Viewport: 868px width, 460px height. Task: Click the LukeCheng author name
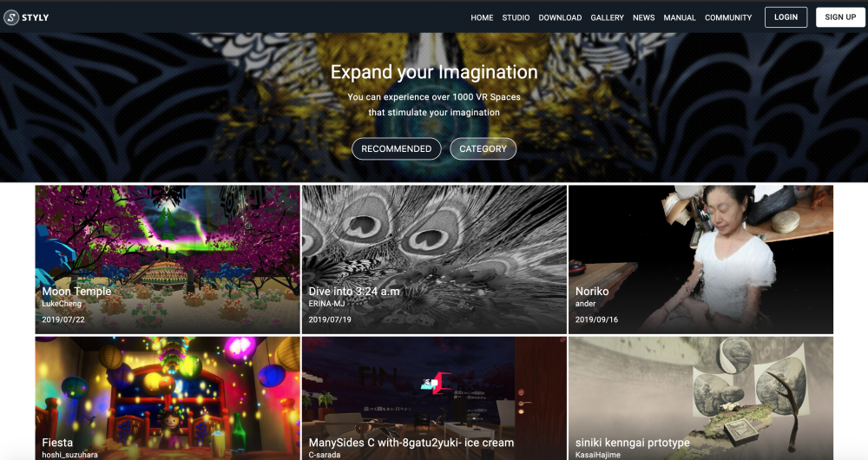[62, 304]
